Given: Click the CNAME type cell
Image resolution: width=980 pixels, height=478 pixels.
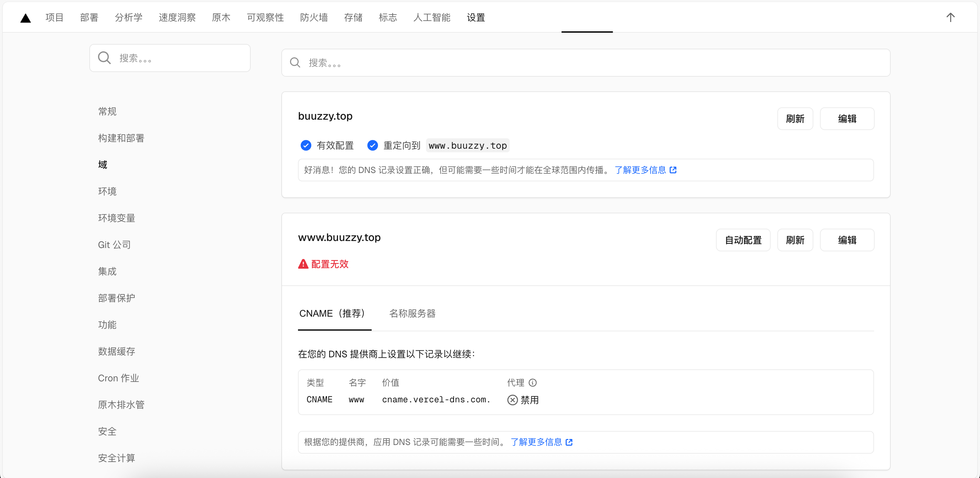Looking at the screenshot, I should pyautogui.click(x=320, y=400).
